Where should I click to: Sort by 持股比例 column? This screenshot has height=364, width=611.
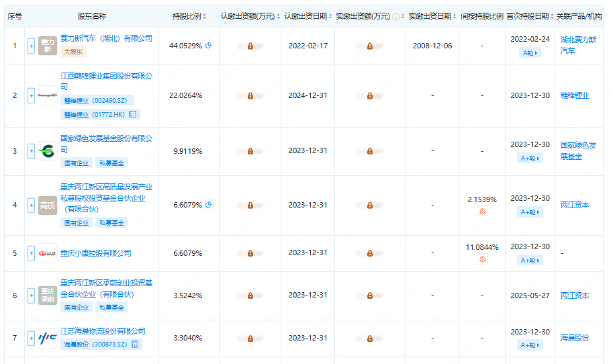pos(204,16)
